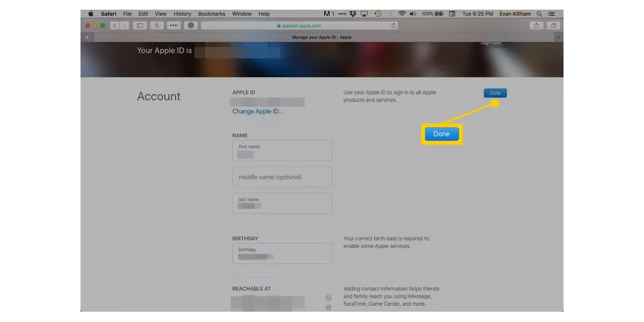
Task: Go back with Safari's back arrow
Action: 115,26
